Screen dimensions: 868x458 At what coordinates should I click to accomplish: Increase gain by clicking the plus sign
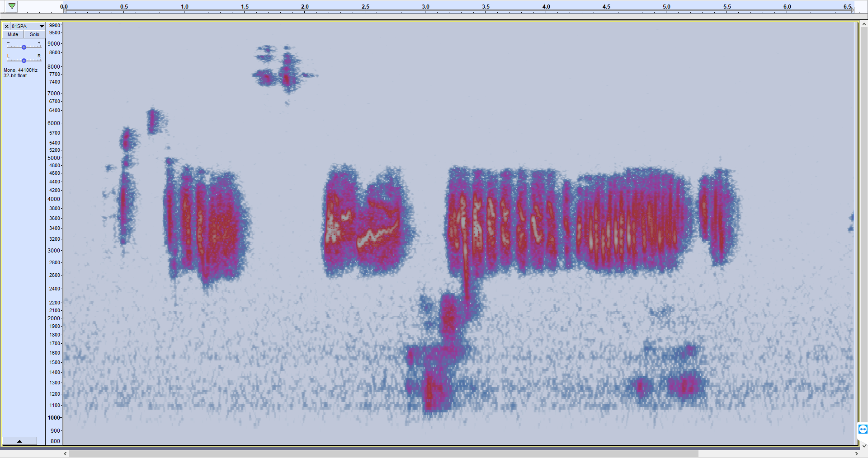[x=38, y=43]
